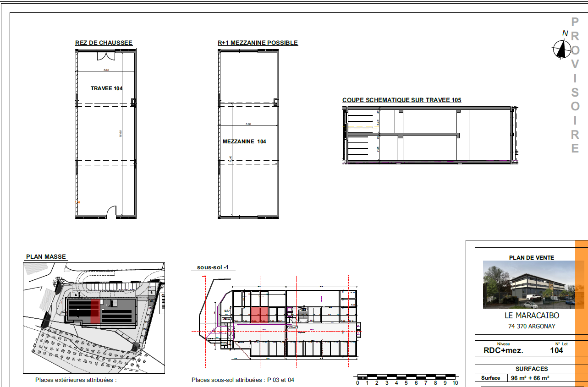Click the small orange marker left of ground floor plan

pos(77,202)
